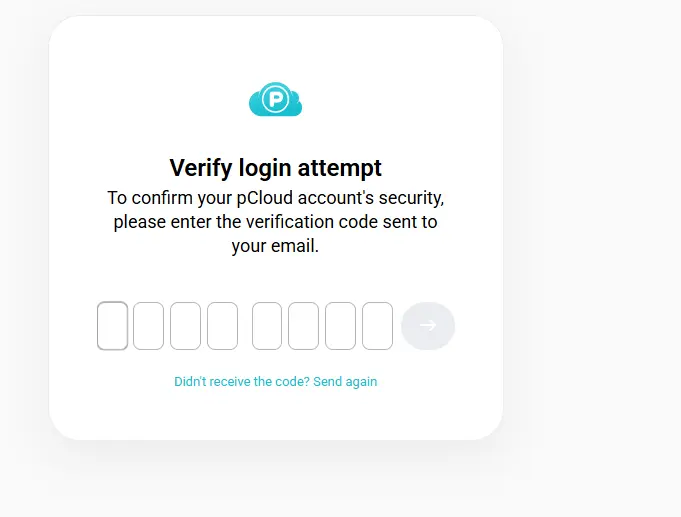
Task: Submit the code with the round arrow button
Action: coord(428,326)
